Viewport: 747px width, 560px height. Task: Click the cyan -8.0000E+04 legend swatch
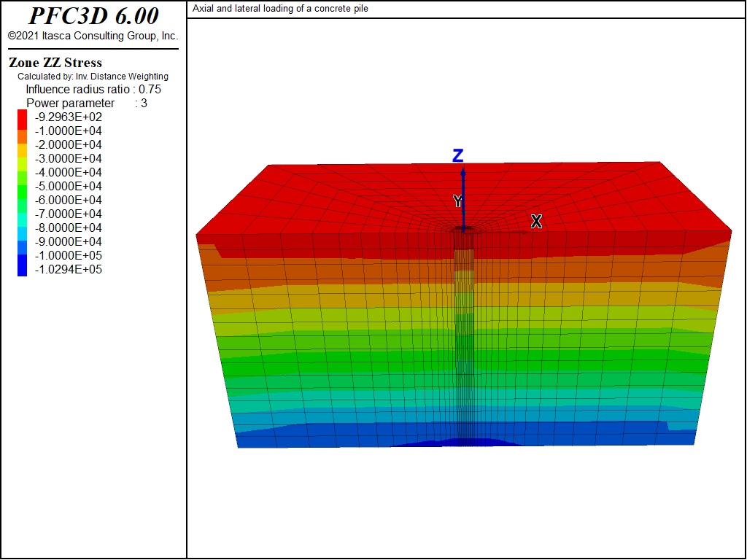[x=22, y=233]
